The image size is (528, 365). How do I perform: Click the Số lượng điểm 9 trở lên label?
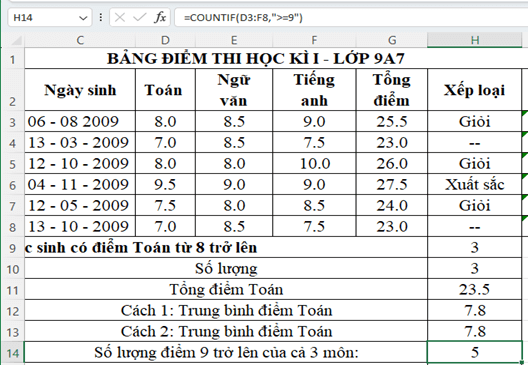pyautogui.click(x=226, y=353)
